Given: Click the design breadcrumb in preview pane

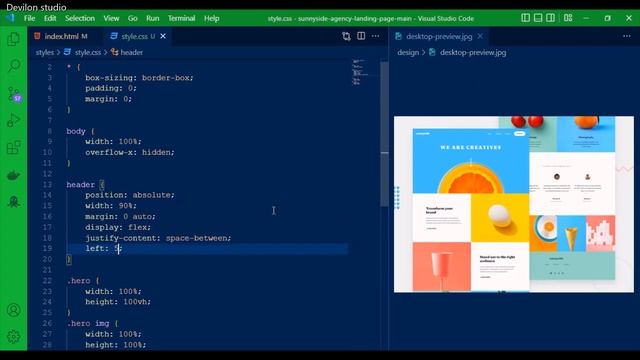Looking at the screenshot, I should (x=408, y=52).
